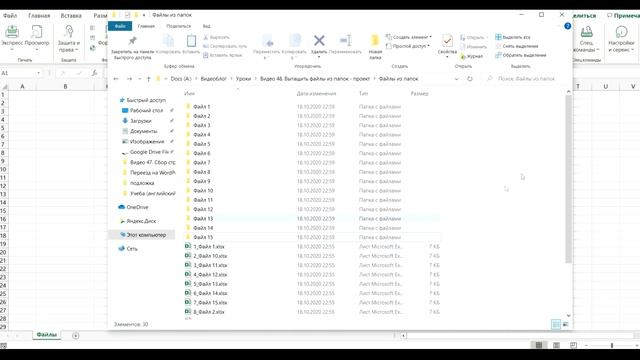Viewport: 640px width, 360px height.
Task: Add a new sheet in Excel
Action: [76, 336]
